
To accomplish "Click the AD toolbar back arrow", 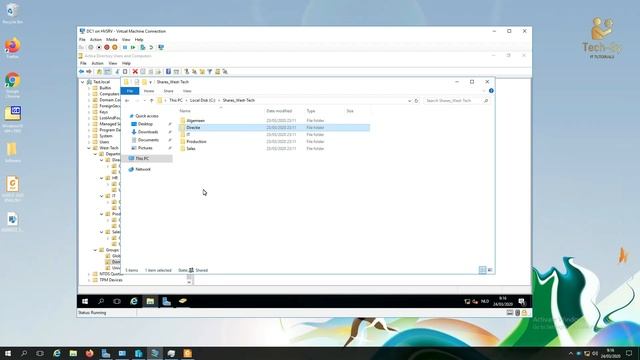I will click(81, 71).
